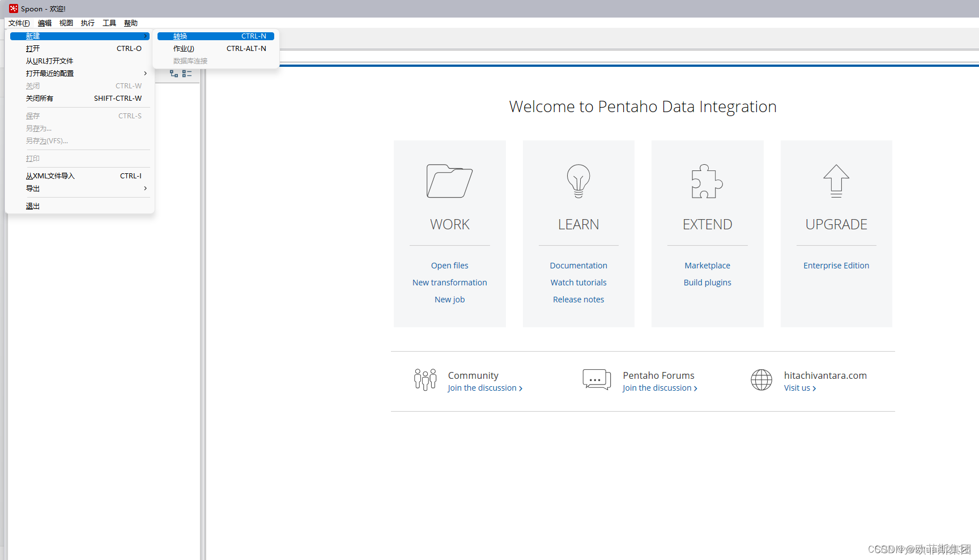This screenshot has width=979, height=560.
Task: Click the Spoon application logo in title bar
Action: 14,8
